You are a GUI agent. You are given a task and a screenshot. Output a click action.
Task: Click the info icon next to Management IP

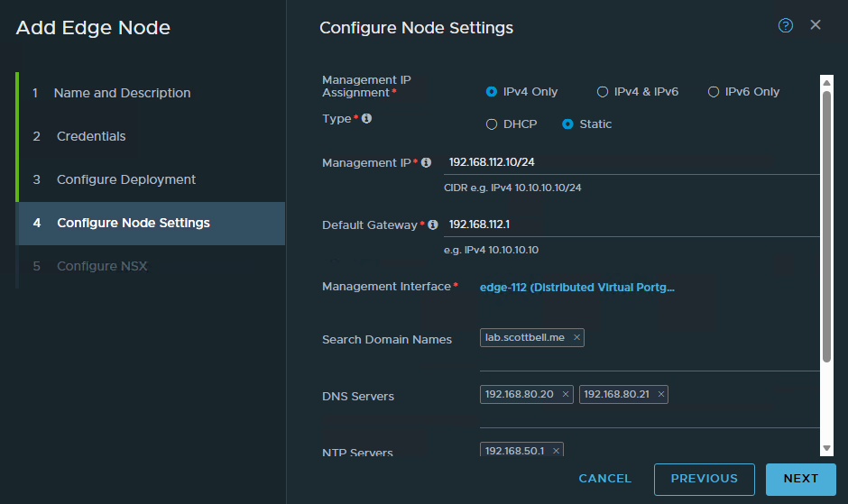point(426,162)
